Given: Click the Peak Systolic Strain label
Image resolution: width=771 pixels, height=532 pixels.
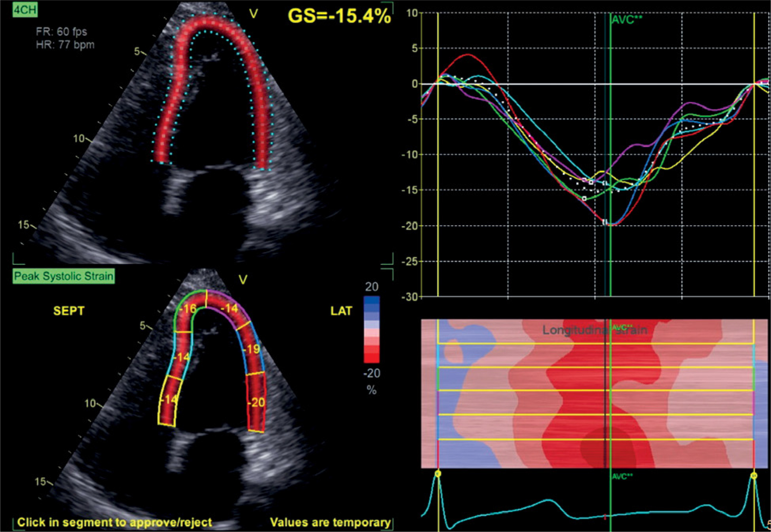Looking at the screenshot, I should pyautogui.click(x=64, y=276).
